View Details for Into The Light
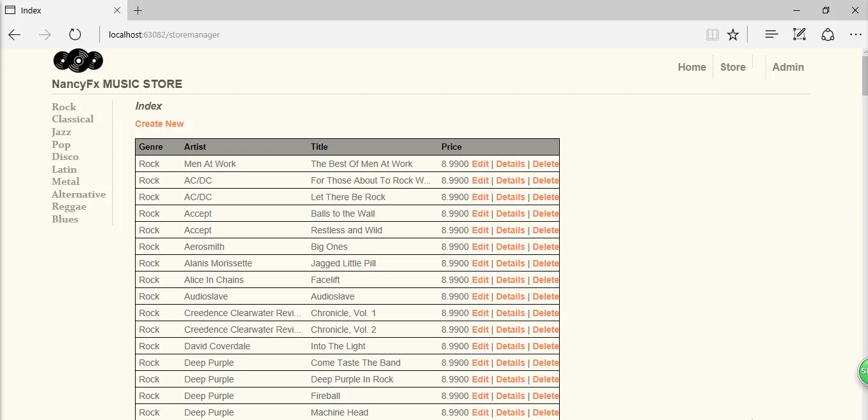The height and width of the screenshot is (420, 868). [511, 346]
